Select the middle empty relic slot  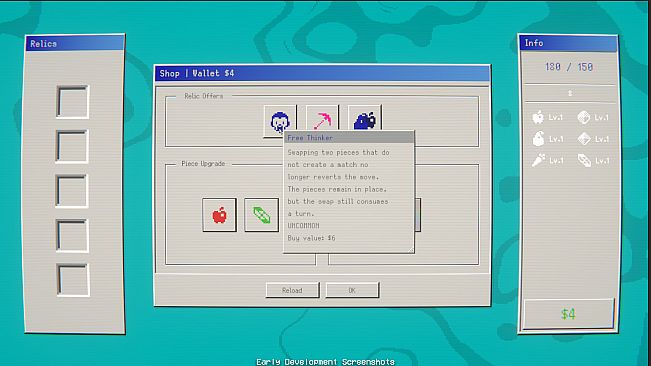(72, 191)
